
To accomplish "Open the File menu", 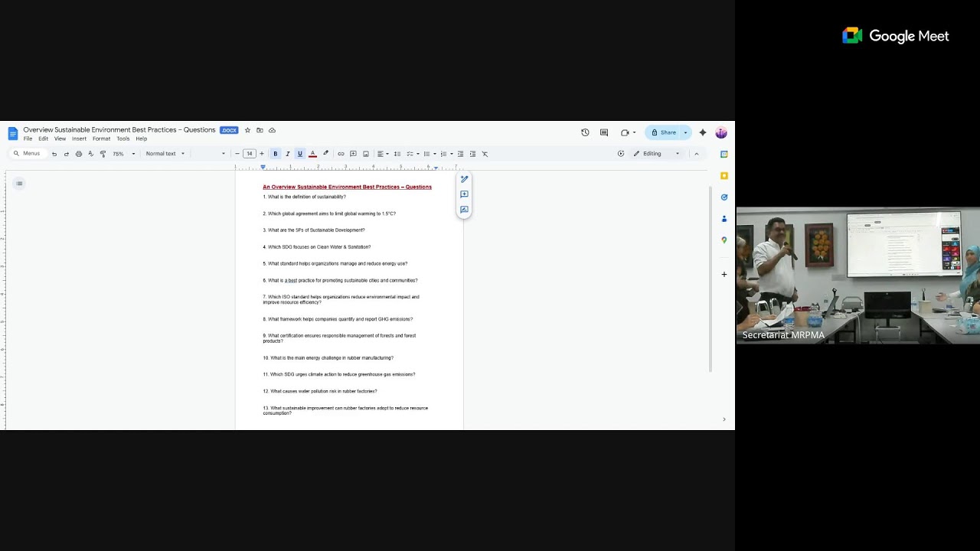I will coord(28,139).
